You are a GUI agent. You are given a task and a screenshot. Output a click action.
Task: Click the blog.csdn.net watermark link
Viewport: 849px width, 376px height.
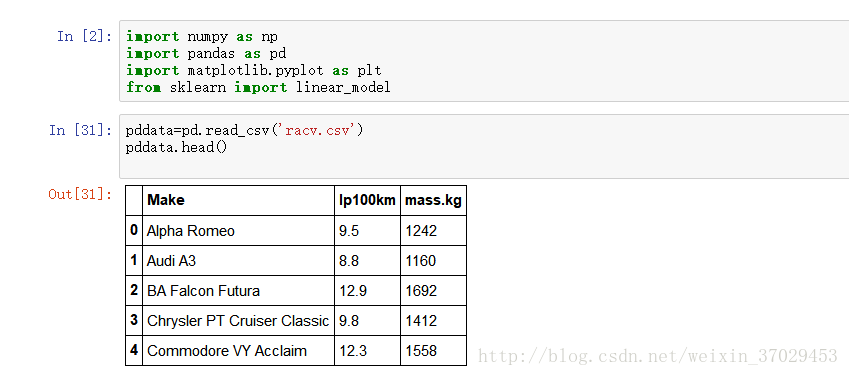(x=658, y=356)
